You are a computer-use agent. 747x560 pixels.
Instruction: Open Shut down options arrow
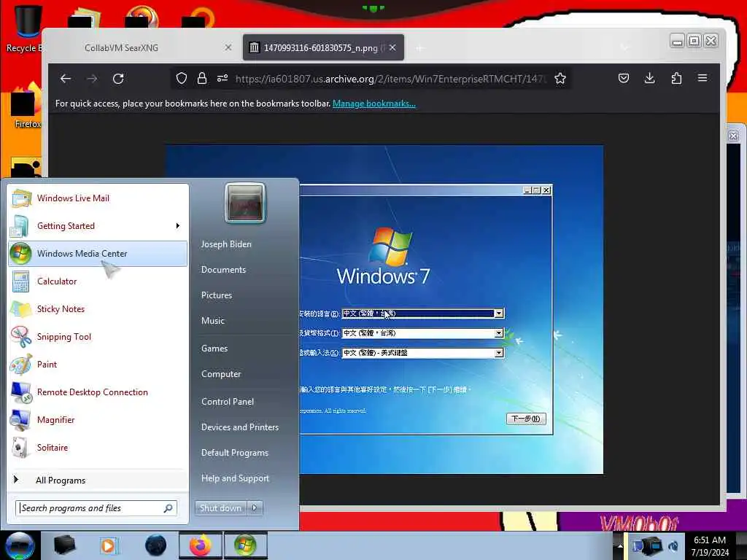coord(255,508)
